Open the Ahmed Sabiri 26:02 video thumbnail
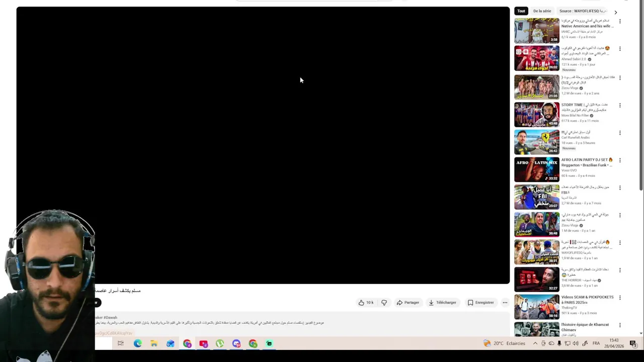 coord(536,58)
